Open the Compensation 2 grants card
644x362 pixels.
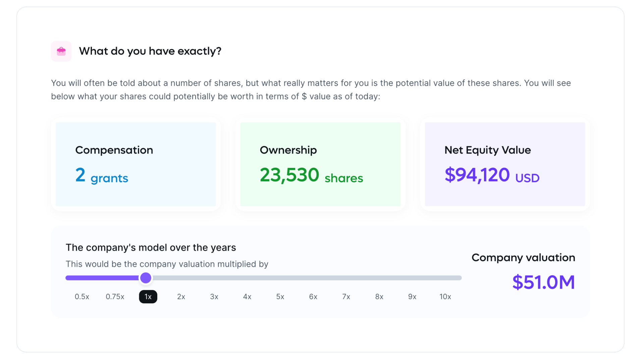(x=136, y=164)
